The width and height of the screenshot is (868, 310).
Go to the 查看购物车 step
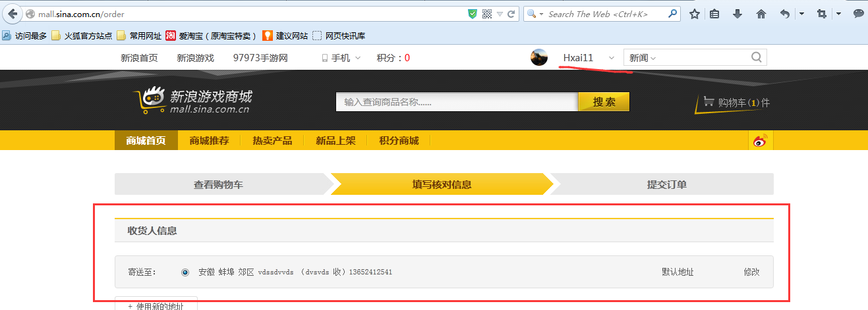point(219,184)
